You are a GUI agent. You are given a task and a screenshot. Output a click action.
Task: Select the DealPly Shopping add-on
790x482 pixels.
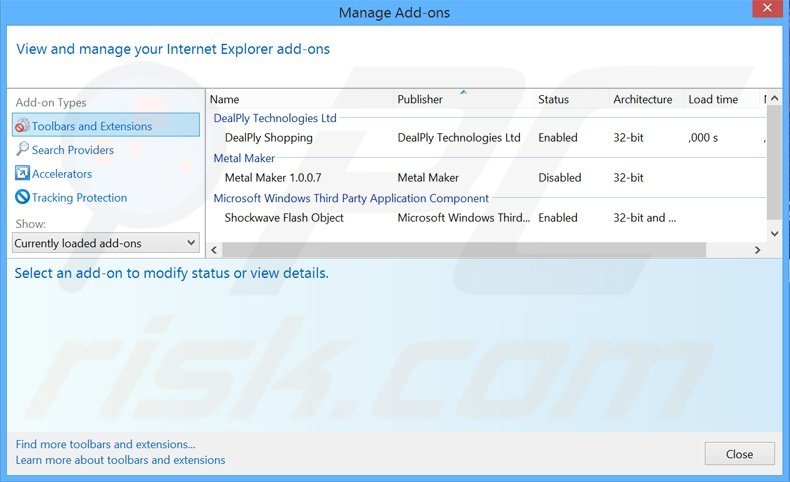click(x=269, y=137)
